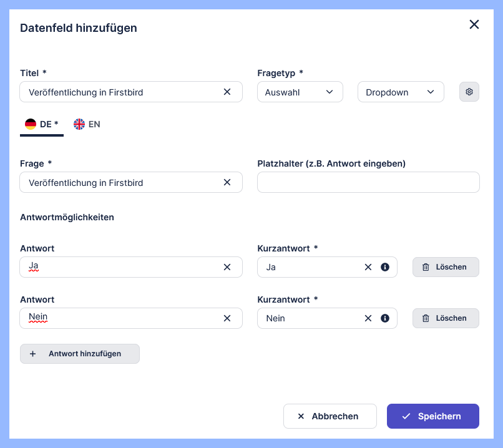Clear the 'Ja' Antwort text with X
503x448 pixels.
tap(227, 267)
